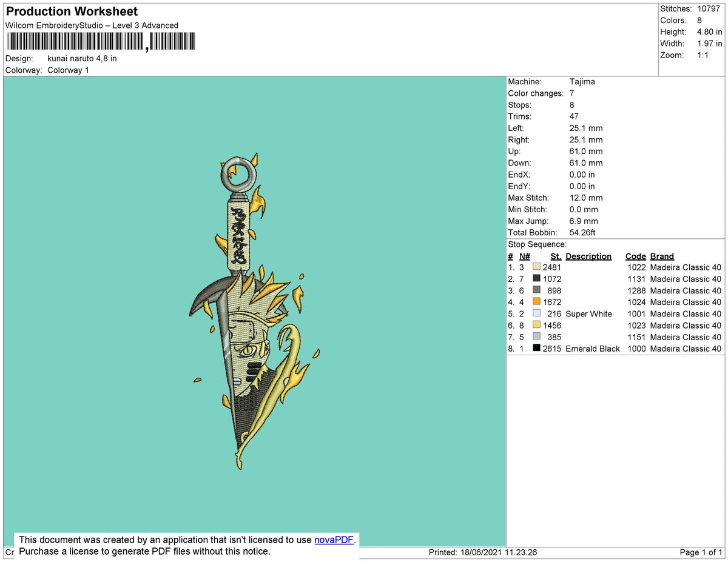Select the Brand column header
This screenshot has width=728, height=562.
pos(662,256)
